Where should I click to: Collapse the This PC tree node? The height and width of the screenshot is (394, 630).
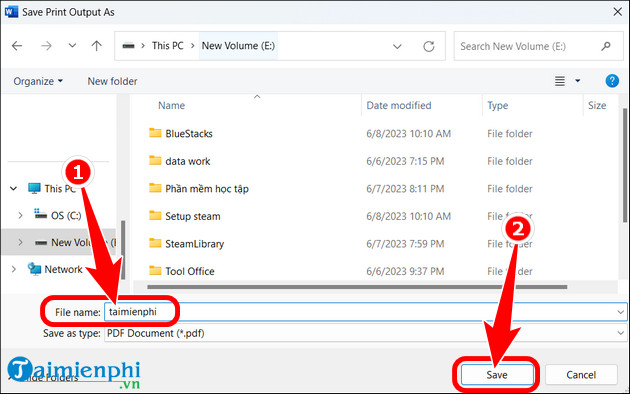(14, 188)
